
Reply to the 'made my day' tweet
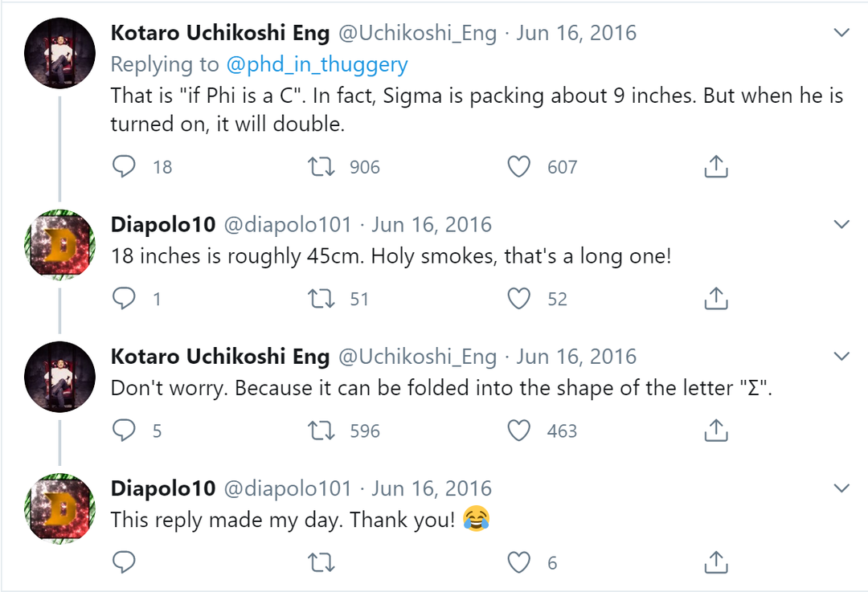[x=124, y=562]
